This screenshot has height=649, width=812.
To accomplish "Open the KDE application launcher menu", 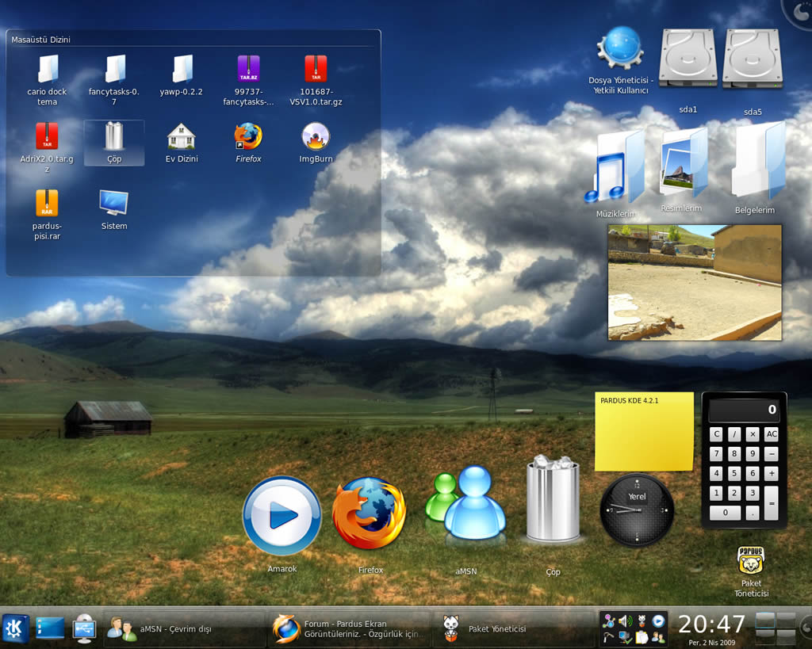I will tap(15, 628).
